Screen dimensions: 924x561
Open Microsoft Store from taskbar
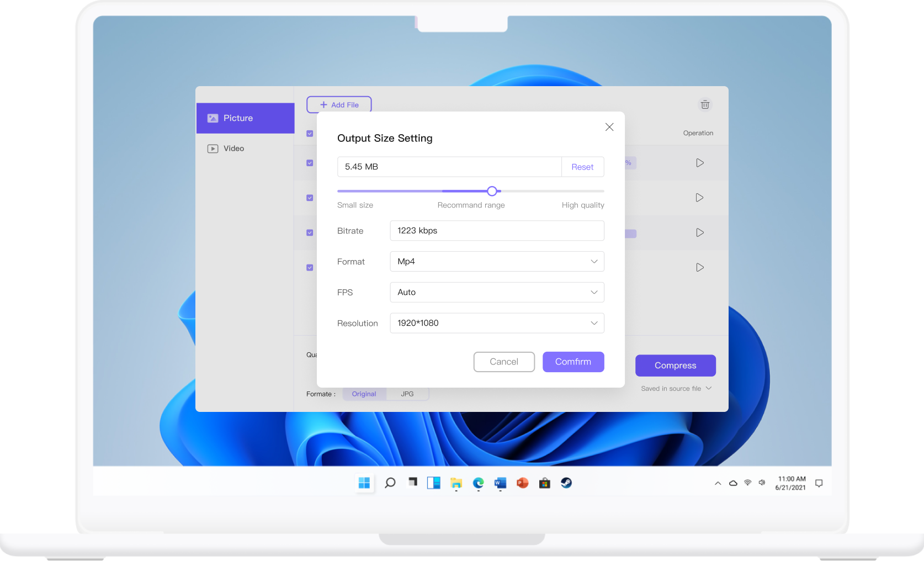[544, 483]
